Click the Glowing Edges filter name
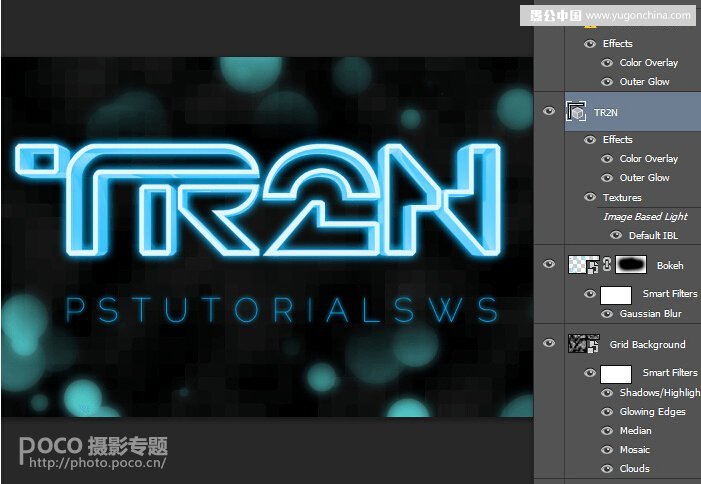This screenshot has height=484, width=701. [x=652, y=412]
